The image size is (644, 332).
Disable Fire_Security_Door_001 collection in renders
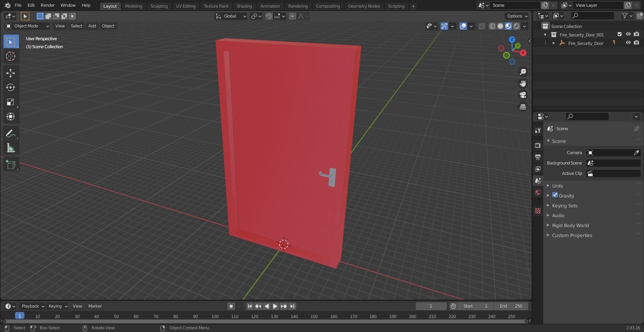click(636, 34)
